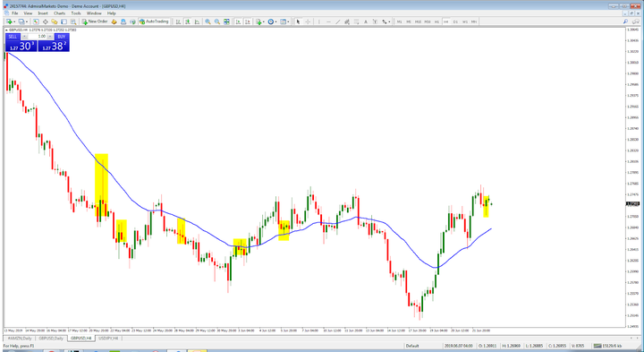
Task: Toggle chart shift icon
Action: point(248,21)
